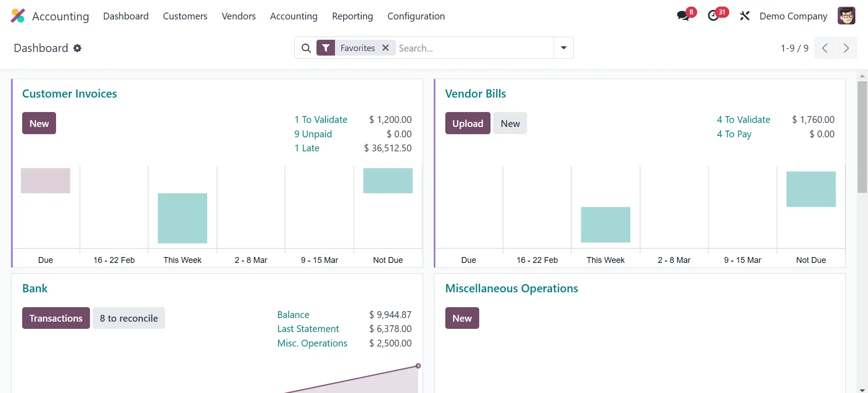The height and width of the screenshot is (393, 868).
Task: Open the Customers menu
Action: [x=185, y=16]
